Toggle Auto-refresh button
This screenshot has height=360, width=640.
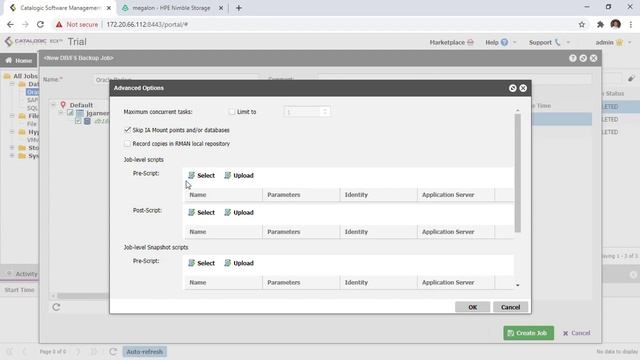point(144,352)
